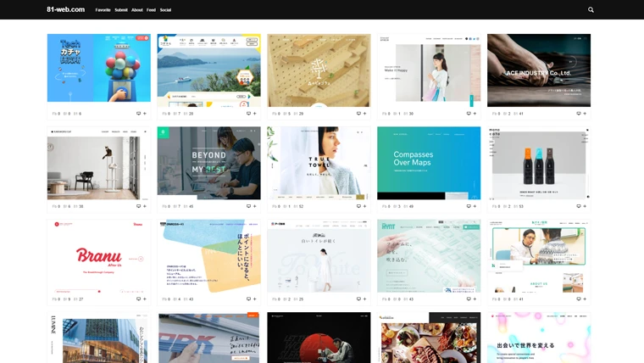Screen dimensions: 644x363
Task: Click plus icon under Beyond My Best card
Action: tap(255, 206)
